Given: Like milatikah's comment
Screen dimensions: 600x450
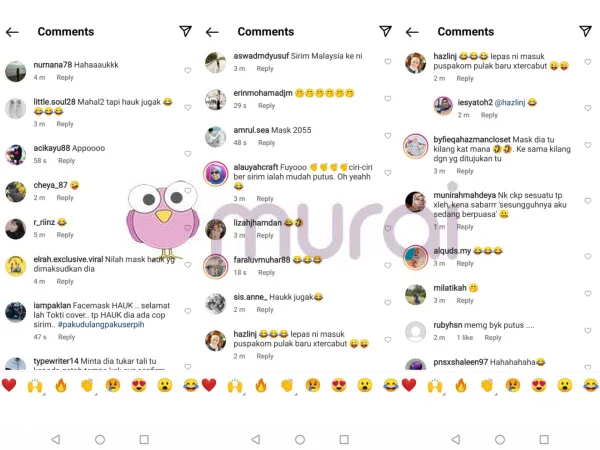Looking at the screenshot, I should point(588,293).
